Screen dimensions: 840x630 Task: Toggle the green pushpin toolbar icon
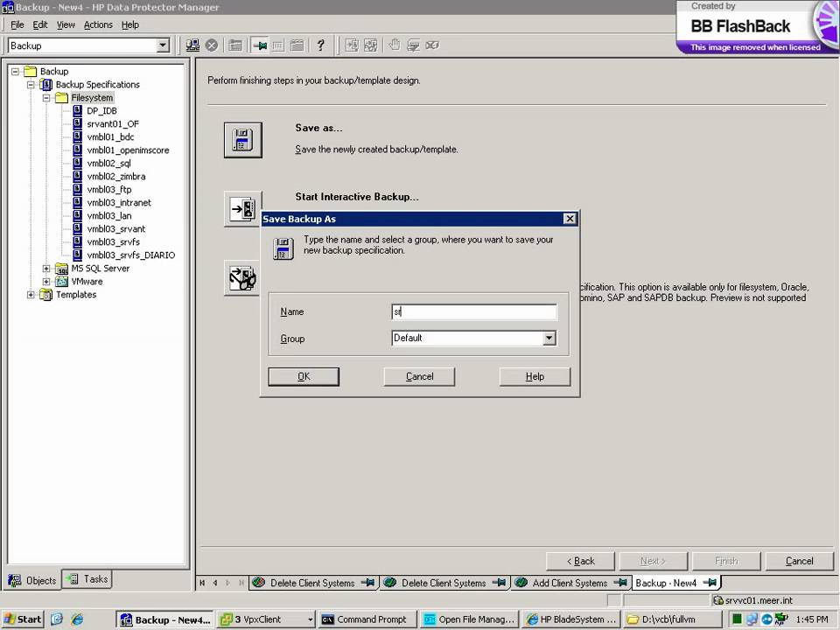(260, 45)
